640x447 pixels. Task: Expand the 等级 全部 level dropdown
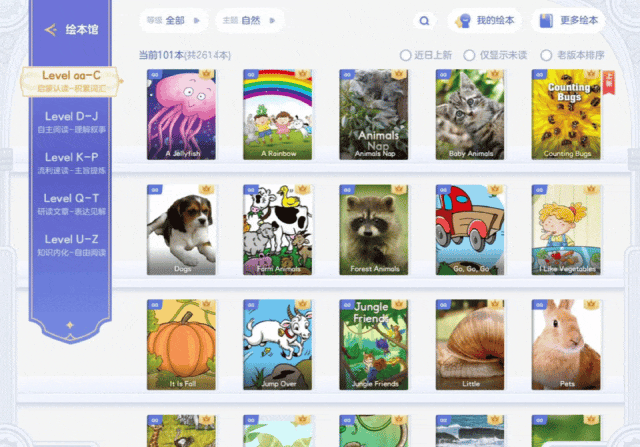coord(173,20)
